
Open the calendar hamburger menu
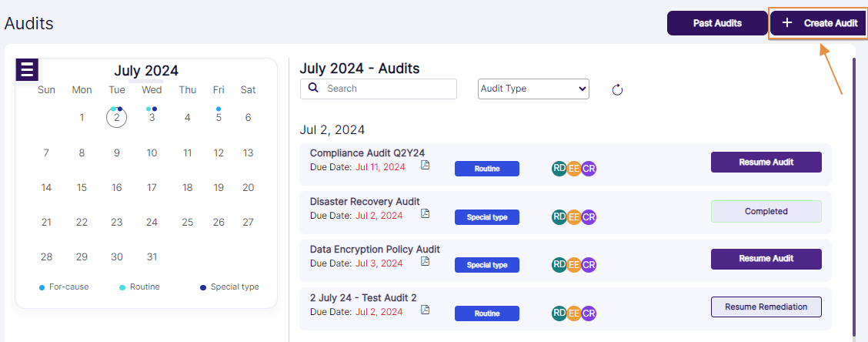click(x=27, y=70)
